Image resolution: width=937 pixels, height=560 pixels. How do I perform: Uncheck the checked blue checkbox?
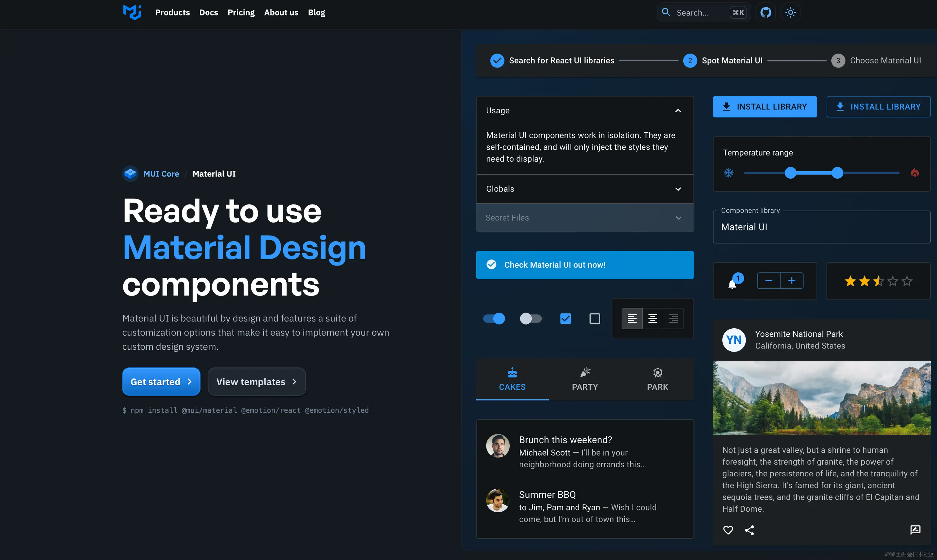click(565, 318)
